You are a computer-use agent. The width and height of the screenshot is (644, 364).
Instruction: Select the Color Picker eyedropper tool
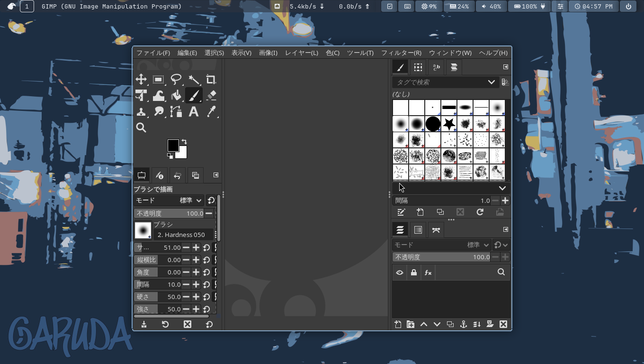(211, 111)
